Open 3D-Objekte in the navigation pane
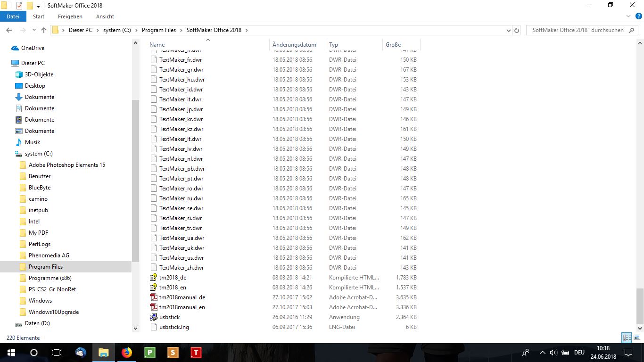 pyautogui.click(x=39, y=74)
